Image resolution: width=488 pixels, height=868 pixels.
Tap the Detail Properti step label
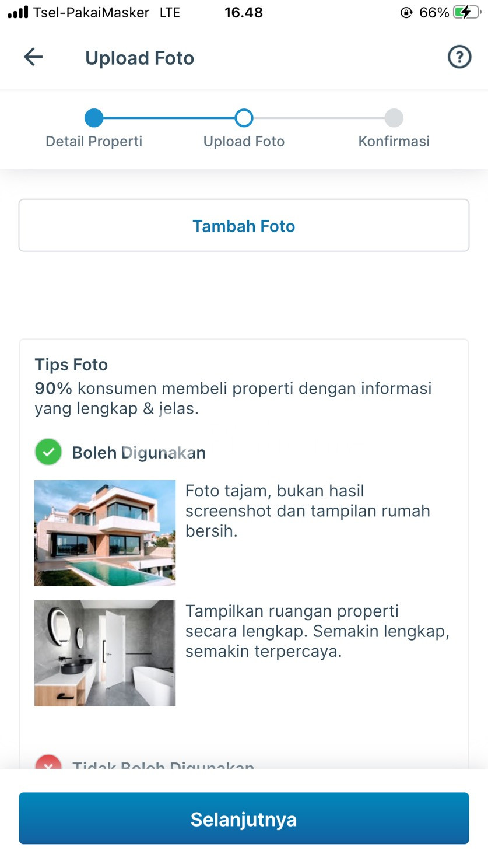94,141
